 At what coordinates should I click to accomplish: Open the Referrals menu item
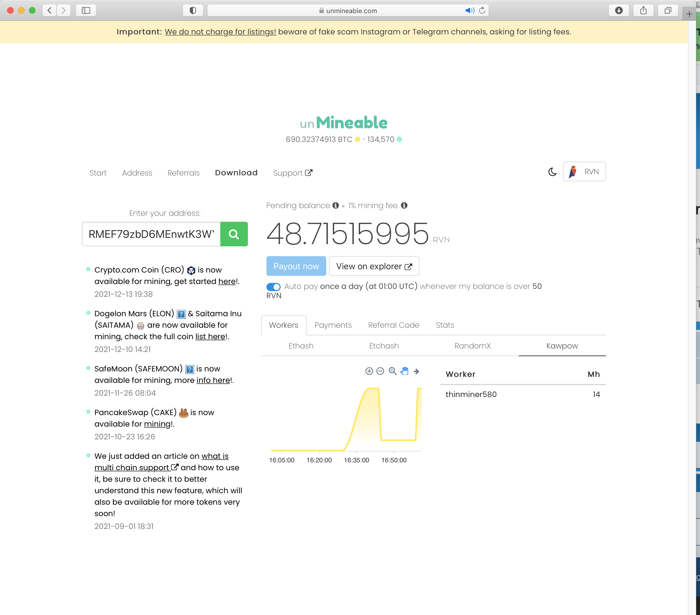pyautogui.click(x=183, y=173)
